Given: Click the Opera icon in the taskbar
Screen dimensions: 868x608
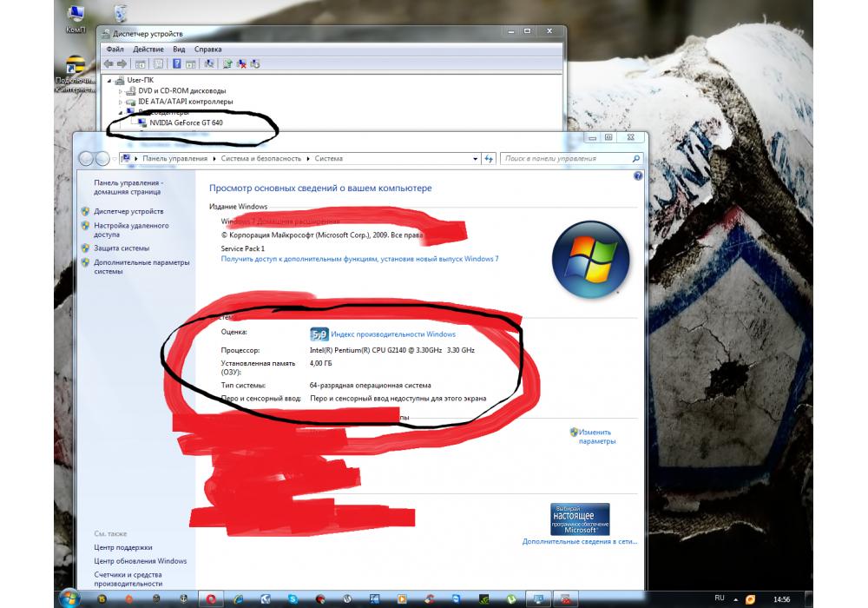Looking at the screenshot, I should [x=211, y=598].
